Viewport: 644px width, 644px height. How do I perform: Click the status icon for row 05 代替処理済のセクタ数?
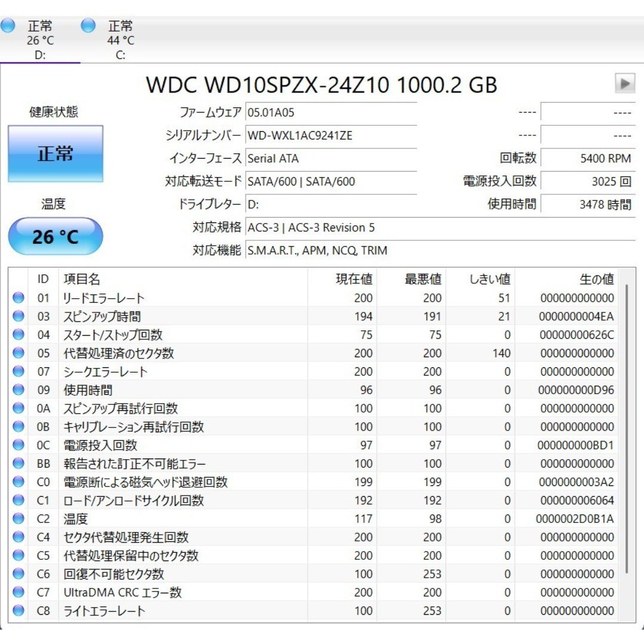tap(18, 352)
